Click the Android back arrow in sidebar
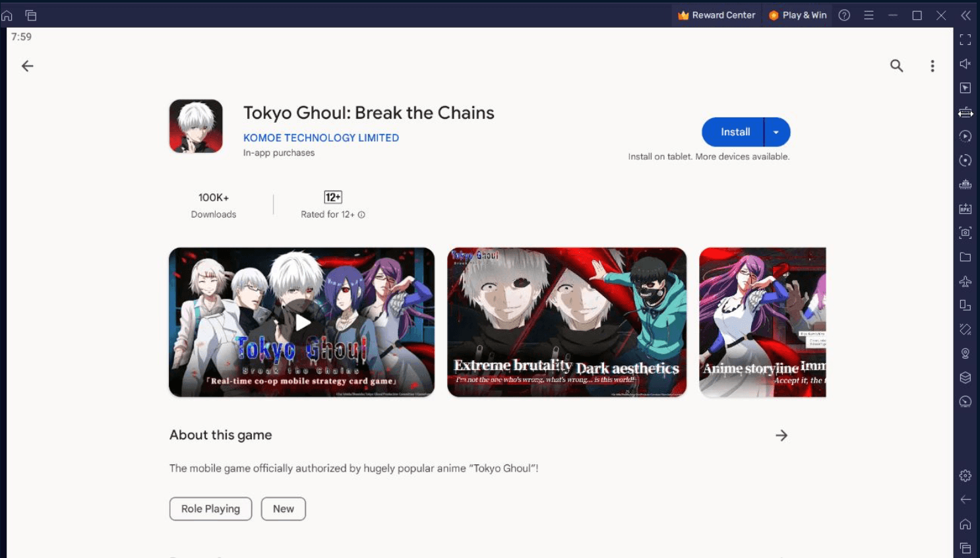The width and height of the screenshot is (980, 558). (x=965, y=500)
